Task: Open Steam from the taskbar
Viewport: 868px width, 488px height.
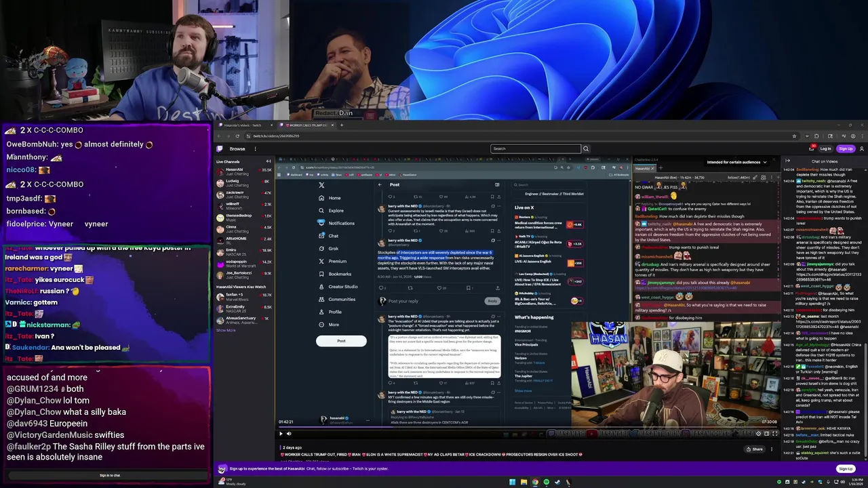Action: pos(557,482)
